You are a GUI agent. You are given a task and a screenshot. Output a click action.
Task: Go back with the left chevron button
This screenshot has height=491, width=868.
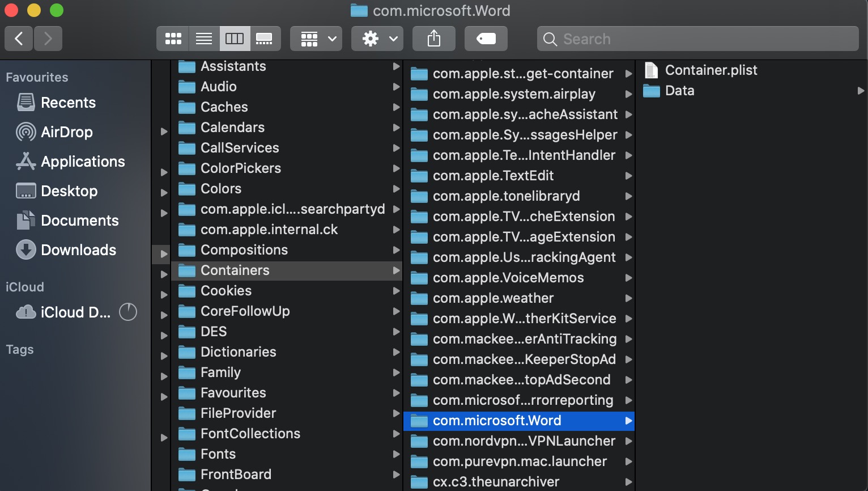(x=19, y=39)
